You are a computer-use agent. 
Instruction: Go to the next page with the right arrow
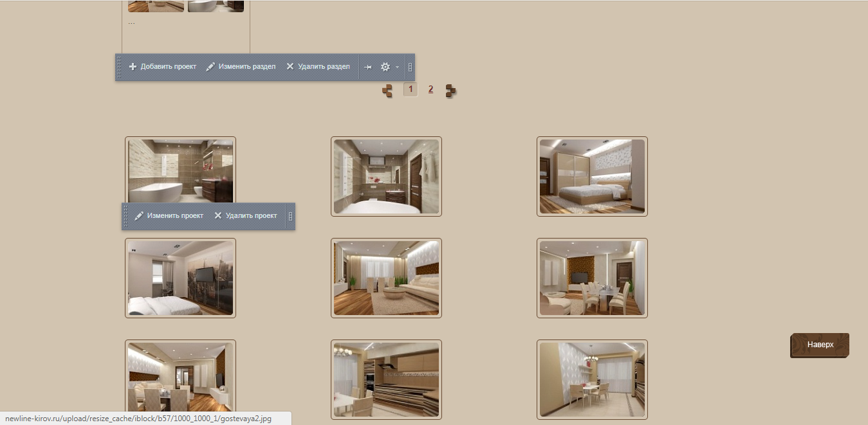451,91
